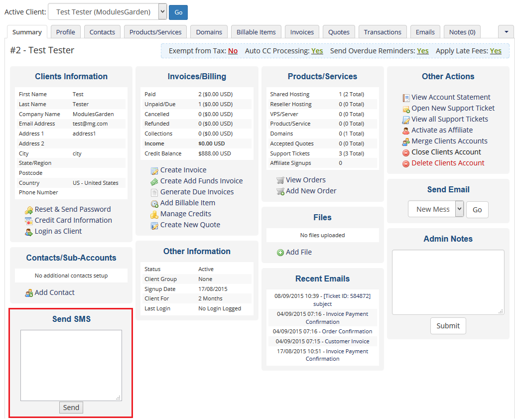The height and width of the screenshot is (420, 515).
Task: Click the Go button in Send Email
Action: coord(477,210)
